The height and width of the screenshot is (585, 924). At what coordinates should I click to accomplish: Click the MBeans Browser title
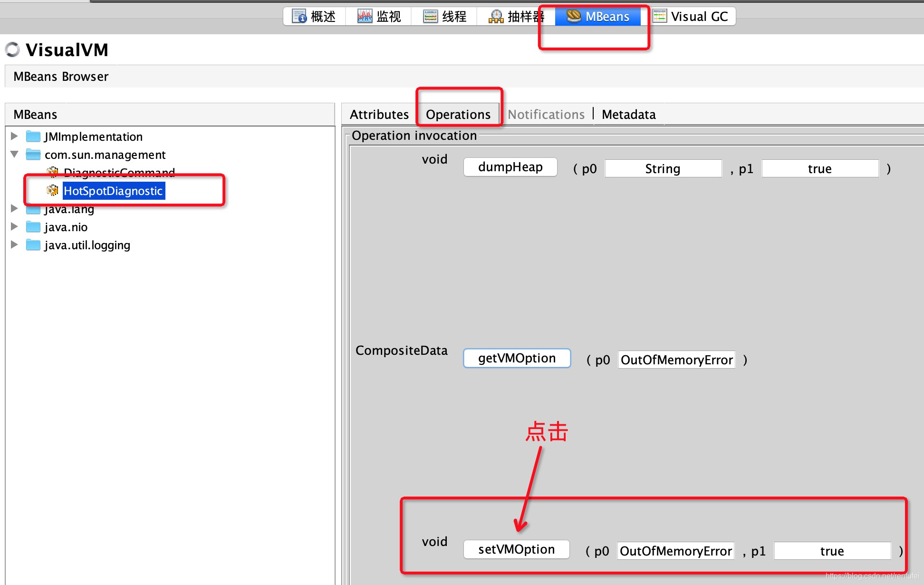pos(61,77)
